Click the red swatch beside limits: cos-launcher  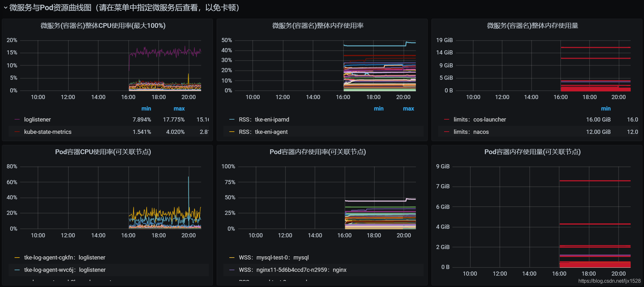(447, 120)
